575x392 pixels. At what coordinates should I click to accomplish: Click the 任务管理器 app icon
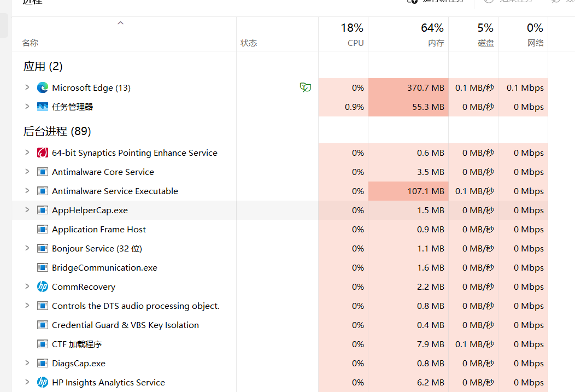click(43, 107)
